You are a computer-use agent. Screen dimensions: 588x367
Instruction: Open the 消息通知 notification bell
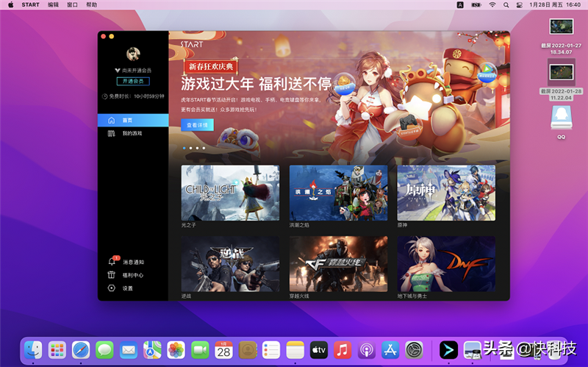tap(112, 262)
